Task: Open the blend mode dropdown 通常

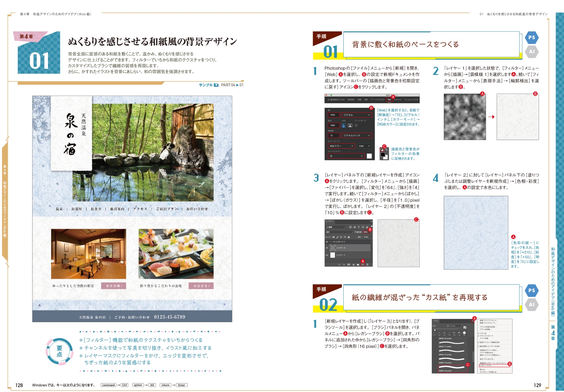Action: [x=339, y=232]
